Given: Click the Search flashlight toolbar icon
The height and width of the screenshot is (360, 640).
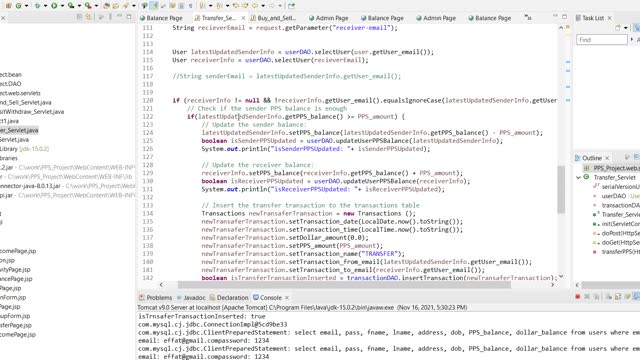Looking at the screenshot, I should 126,6.
